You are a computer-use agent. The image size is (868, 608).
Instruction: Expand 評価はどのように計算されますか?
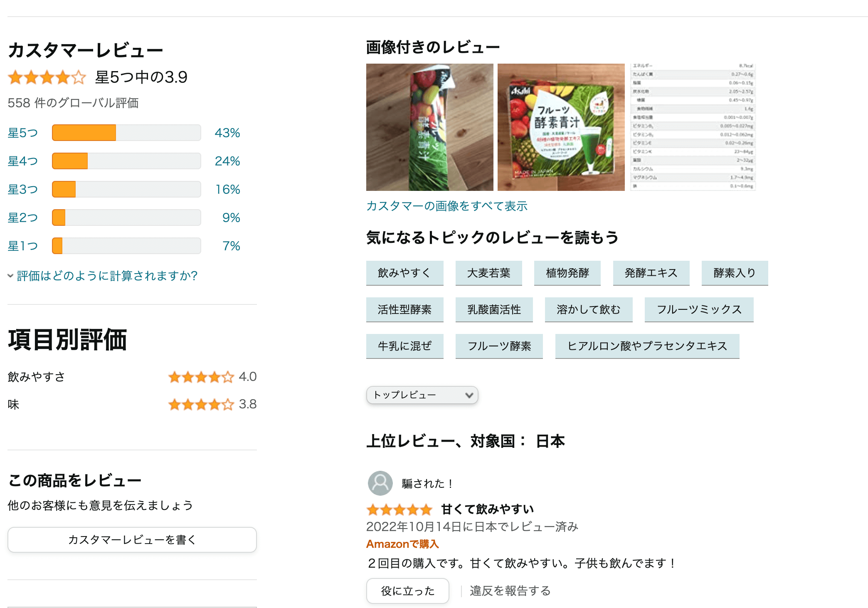point(106,276)
